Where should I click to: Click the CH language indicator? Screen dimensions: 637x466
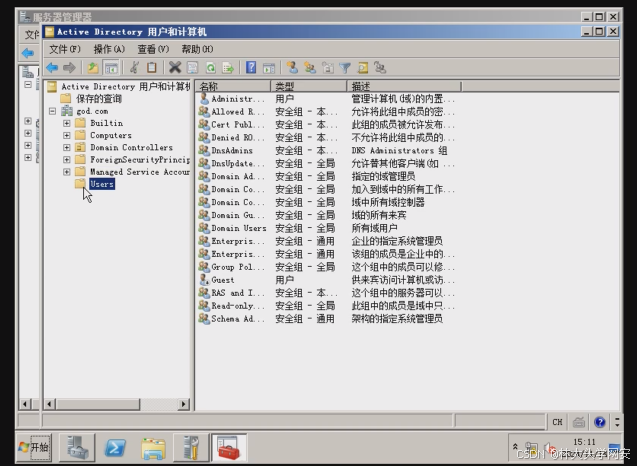pyautogui.click(x=557, y=422)
